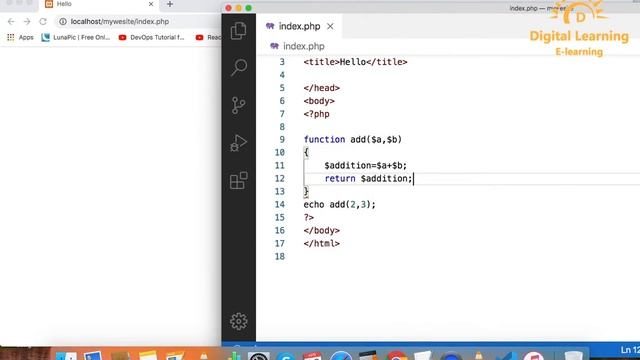Open the Apps bookmarks shortcut
This screenshot has height=360, width=640.
coord(20,38)
